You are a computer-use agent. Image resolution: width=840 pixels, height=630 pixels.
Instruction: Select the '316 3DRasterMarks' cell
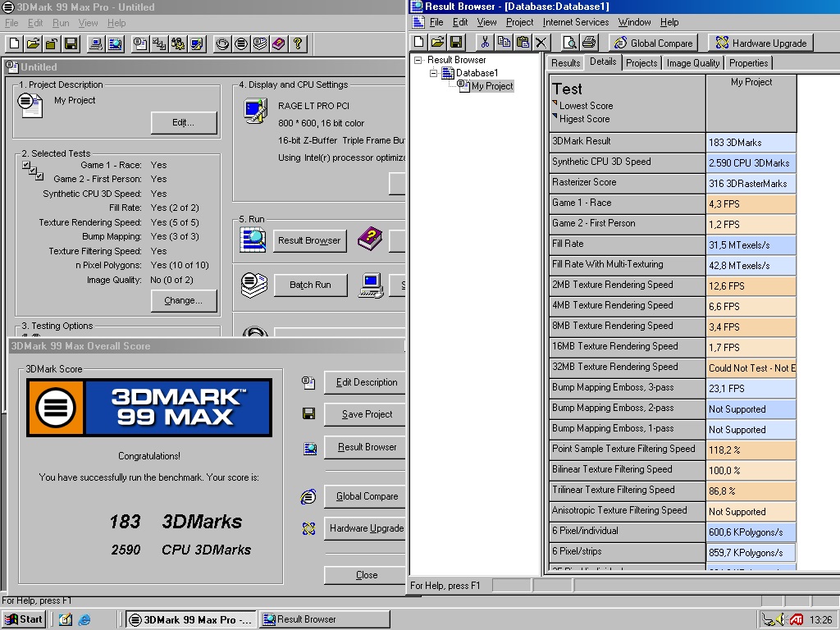click(x=751, y=183)
